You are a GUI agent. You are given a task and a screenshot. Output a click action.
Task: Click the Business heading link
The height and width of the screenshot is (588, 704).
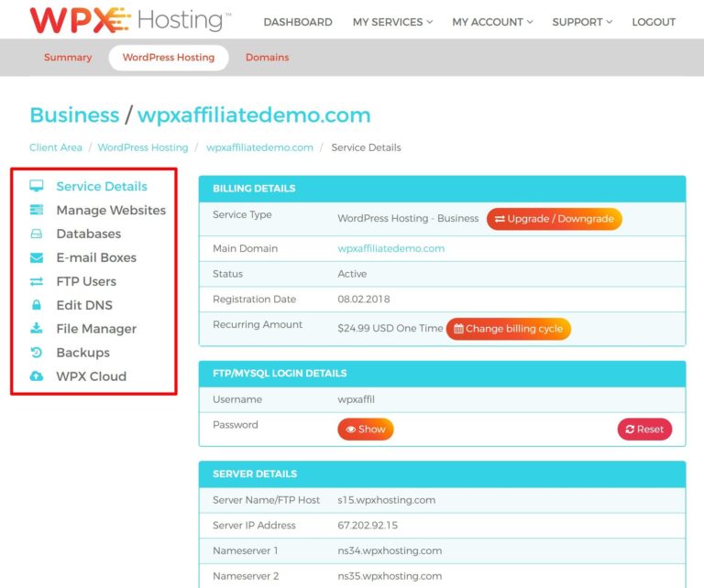pyautogui.click(x=74, y=114)
